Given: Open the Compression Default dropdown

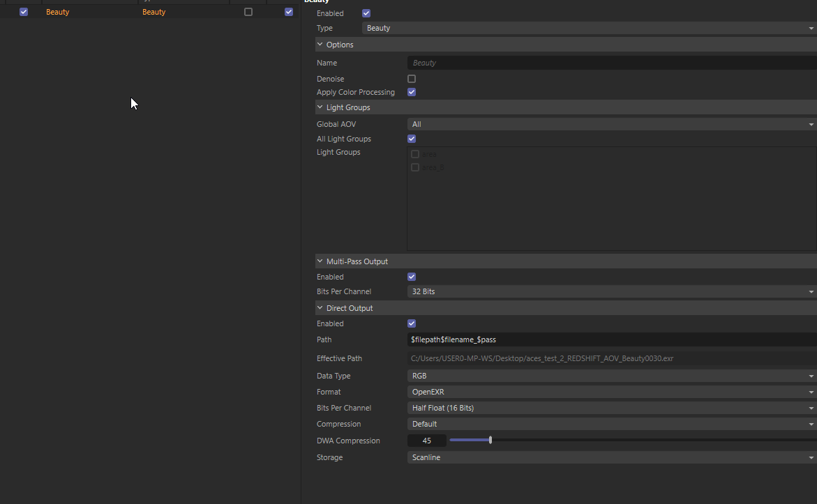Looking at the screenshot, I should pyautogui.click(x=612, y=424).
